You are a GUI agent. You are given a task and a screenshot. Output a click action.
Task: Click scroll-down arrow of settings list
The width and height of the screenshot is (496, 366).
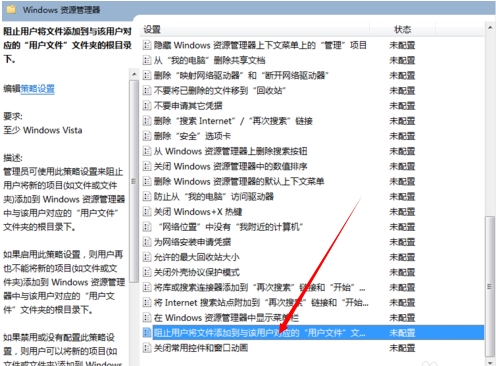[490, 362]
